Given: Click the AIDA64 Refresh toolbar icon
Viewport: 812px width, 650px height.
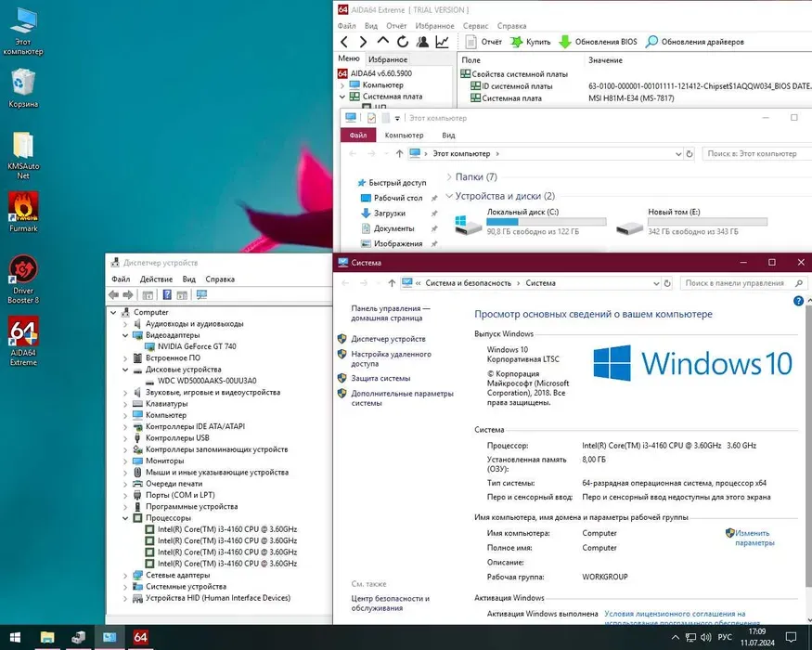Looking at the screenshot, I should coord(402,42).
